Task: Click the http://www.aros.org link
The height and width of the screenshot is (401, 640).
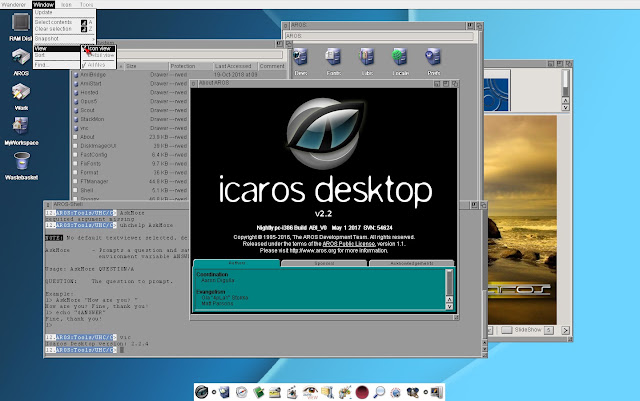Action: pyautogui.click(x=313, y=251)
